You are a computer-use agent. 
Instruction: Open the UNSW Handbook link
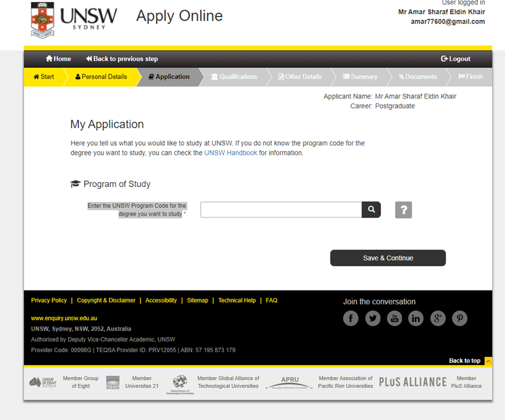pos(231,153)
